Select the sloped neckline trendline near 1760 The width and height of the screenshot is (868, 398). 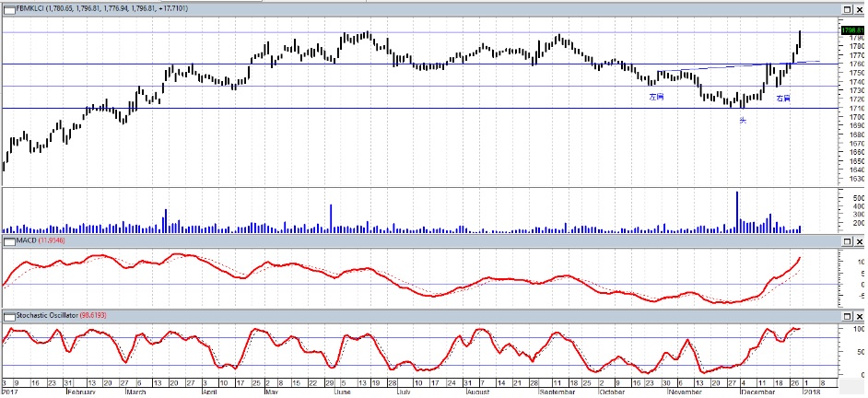coord(736,66)
